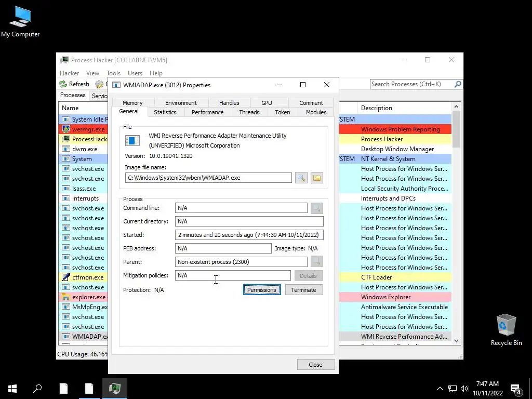532x399 pixels.
Task: Open the GPU tab
Action: point(267,103)
